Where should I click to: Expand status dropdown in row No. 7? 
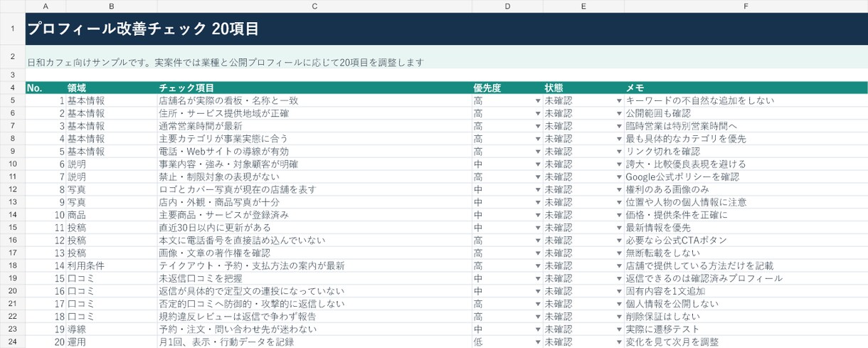coord(619,177)
